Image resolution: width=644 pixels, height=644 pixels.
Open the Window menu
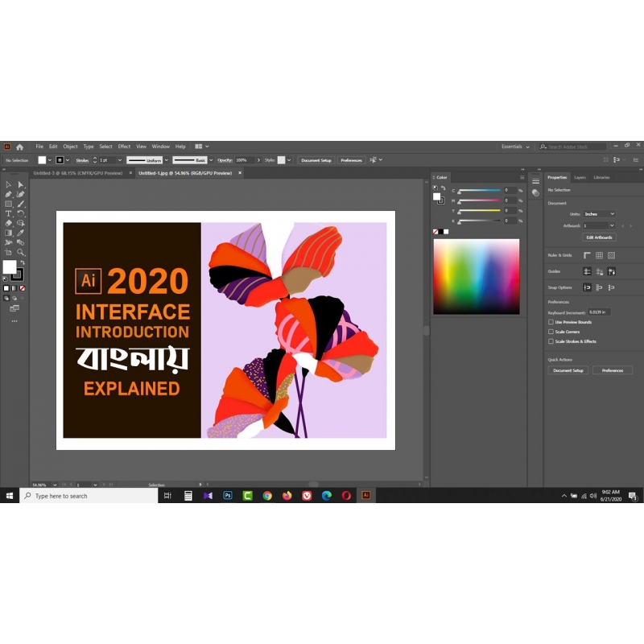click(x=160, y=147)
